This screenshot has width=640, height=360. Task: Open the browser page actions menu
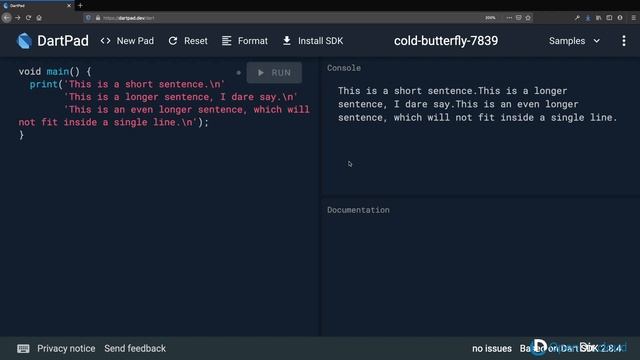[509, 18]
